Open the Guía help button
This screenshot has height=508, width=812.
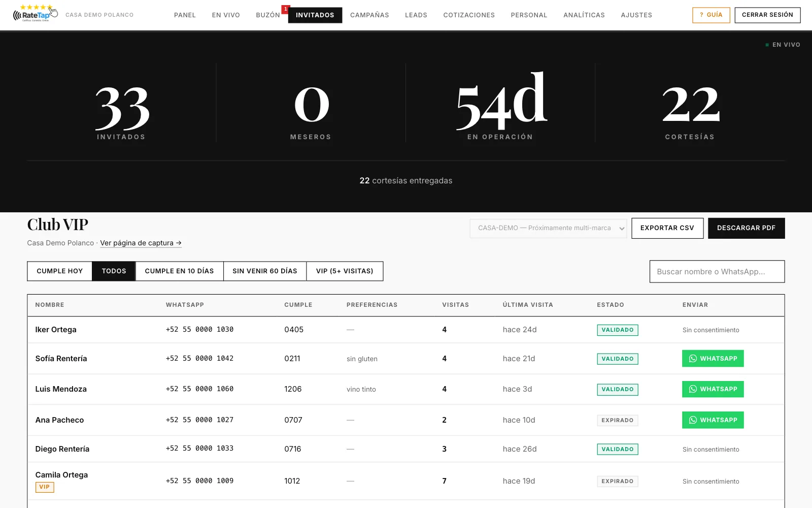[711, 15]
